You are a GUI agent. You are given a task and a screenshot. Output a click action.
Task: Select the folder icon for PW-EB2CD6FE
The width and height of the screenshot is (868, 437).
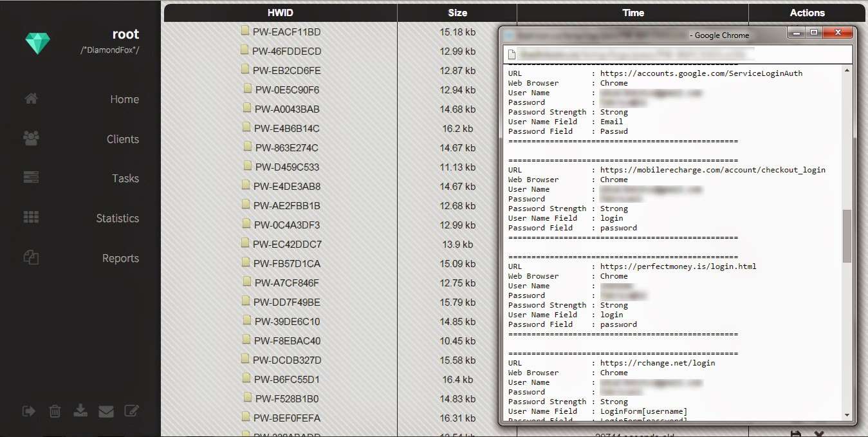coord(245,70)
